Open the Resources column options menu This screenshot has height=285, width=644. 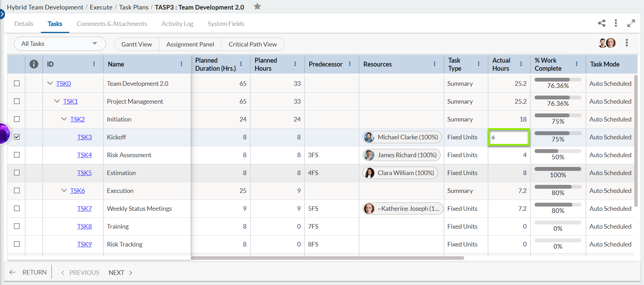pyautogui.click(x=435, y=64)
